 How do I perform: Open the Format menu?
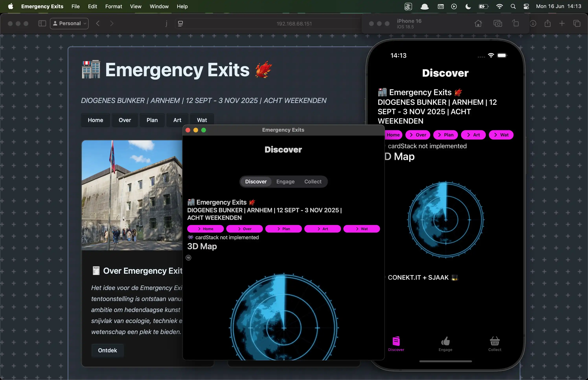tap(114, 6)
